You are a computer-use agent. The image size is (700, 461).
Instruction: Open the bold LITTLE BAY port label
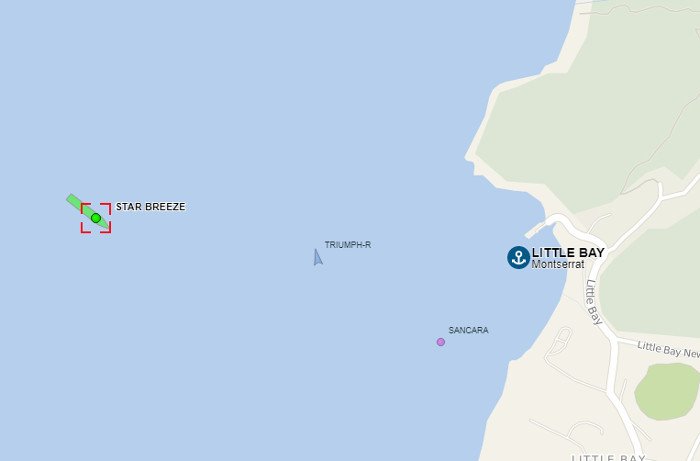tap(568, 253)
